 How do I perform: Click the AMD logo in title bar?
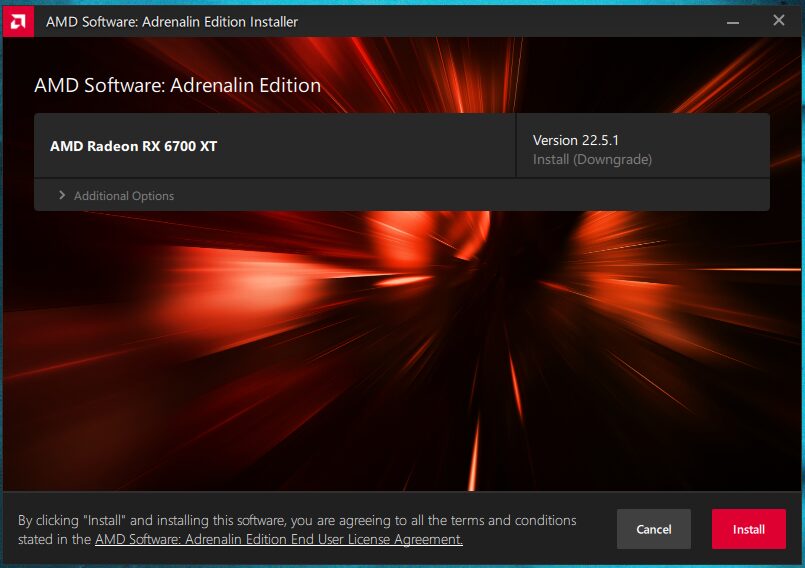(18, 22)
